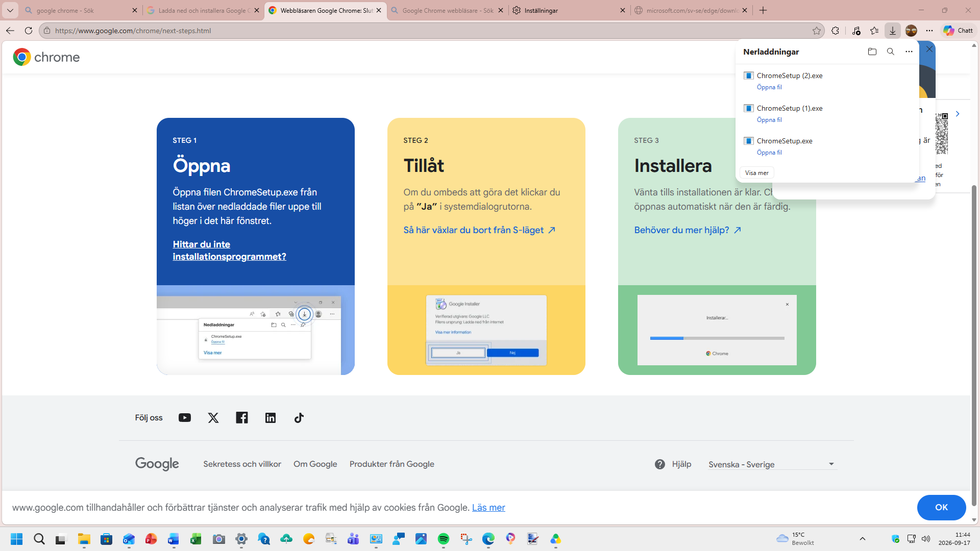
Task: Reload the current page
Action: coord(29,31)
